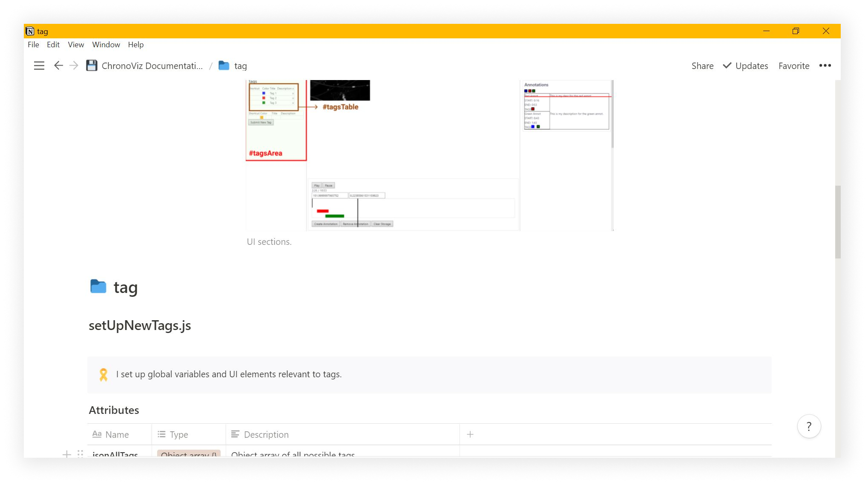Open the Window menu

(x=106, y=45)
